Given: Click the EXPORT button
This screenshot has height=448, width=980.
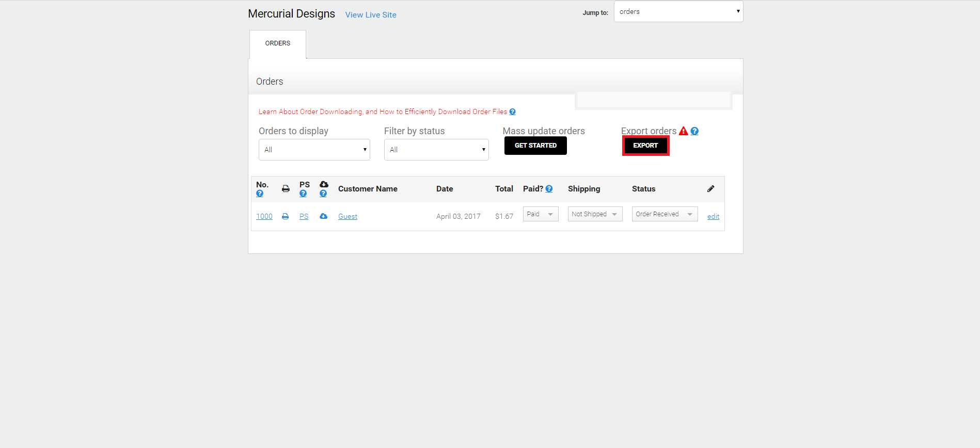Looking at the screenshot, I should tap(645, 146).
